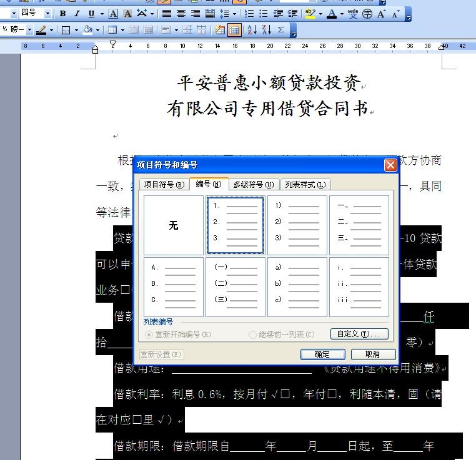This screenshot has height=460, width=476.
Task: Click the insert table icon
Action: click(112, 30)
